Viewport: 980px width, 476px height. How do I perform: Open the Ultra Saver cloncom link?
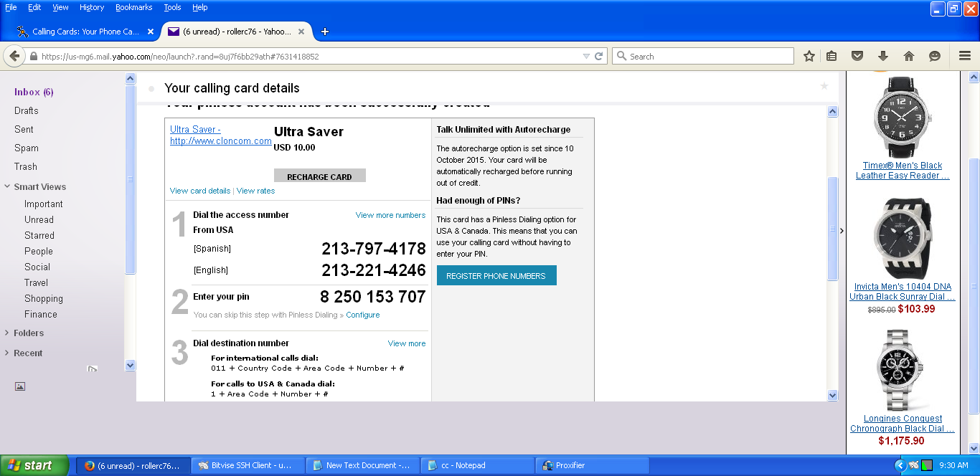[x=221, y=135]
